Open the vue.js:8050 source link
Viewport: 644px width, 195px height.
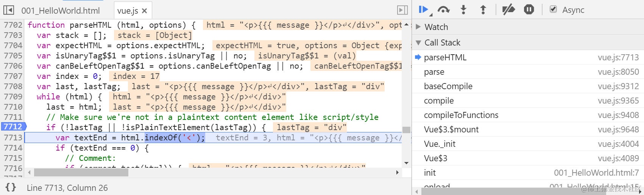[618, 72]
